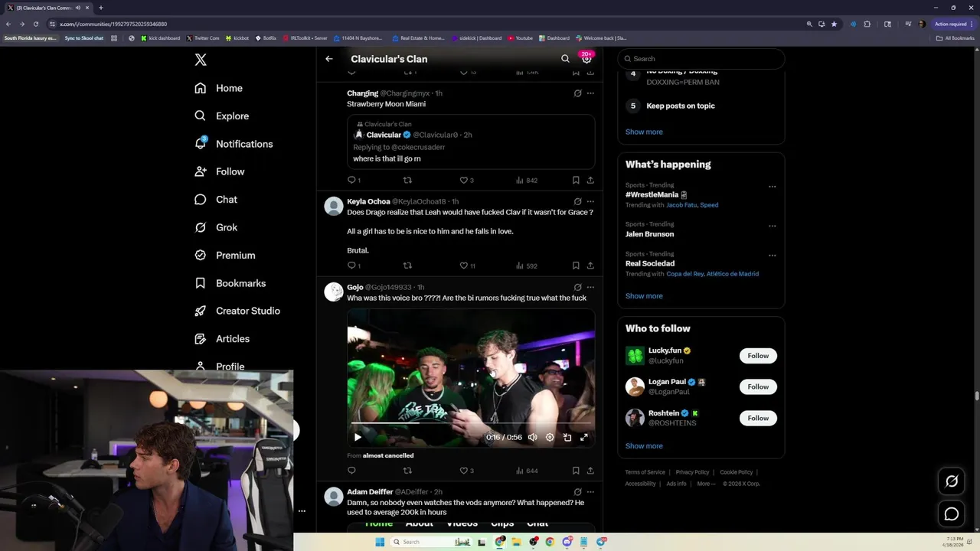The height and width of the screenshot is (551, 980).
Task: Follow Logan Paul
Action: (x=758, y=386)
